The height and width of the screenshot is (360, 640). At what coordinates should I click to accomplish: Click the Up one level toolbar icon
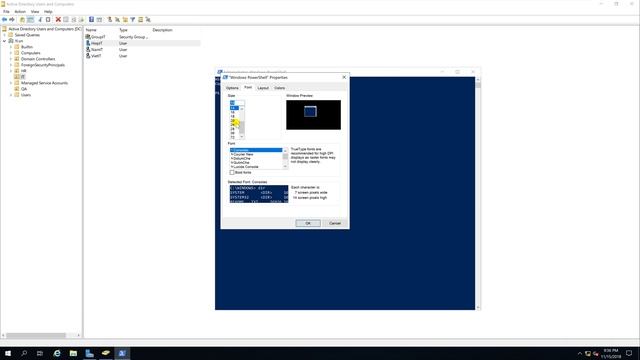(x=22, y=20)
